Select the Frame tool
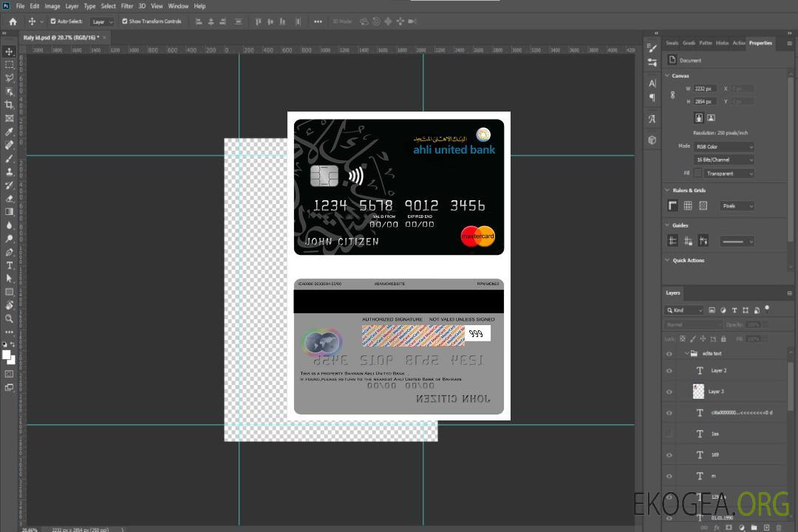The width and height of the screenshot is (798, 532). [9, 118]
